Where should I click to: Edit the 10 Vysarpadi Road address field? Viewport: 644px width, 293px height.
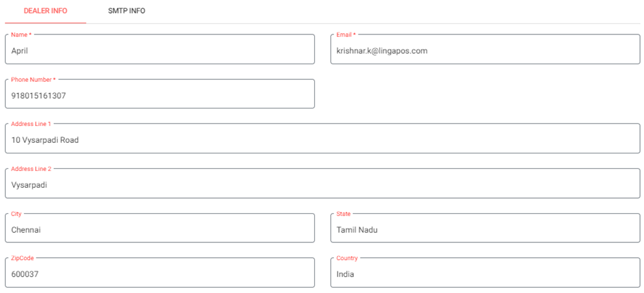coord(322,140)
